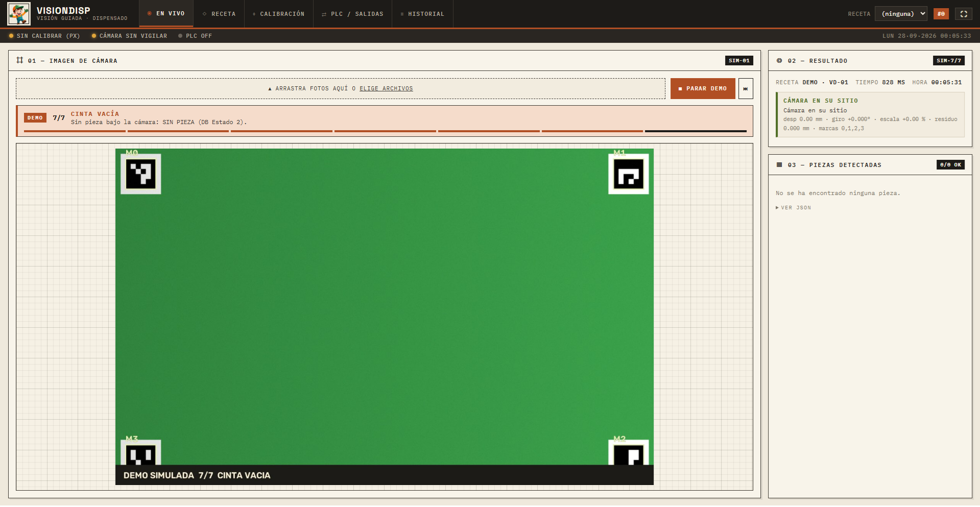Show the Historial tab
Screen dimensions: 980x507
pyautogui.click(x=422, y=14)
